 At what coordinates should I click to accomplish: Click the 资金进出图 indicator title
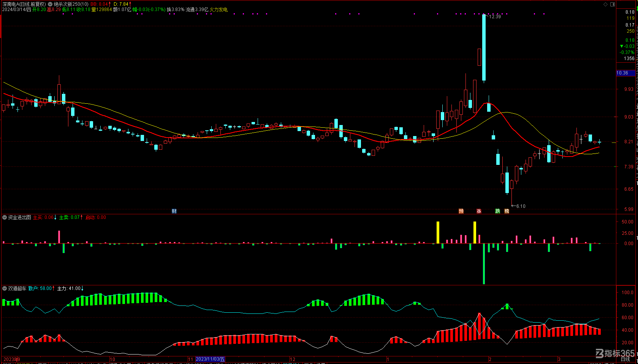pos(19,217)
